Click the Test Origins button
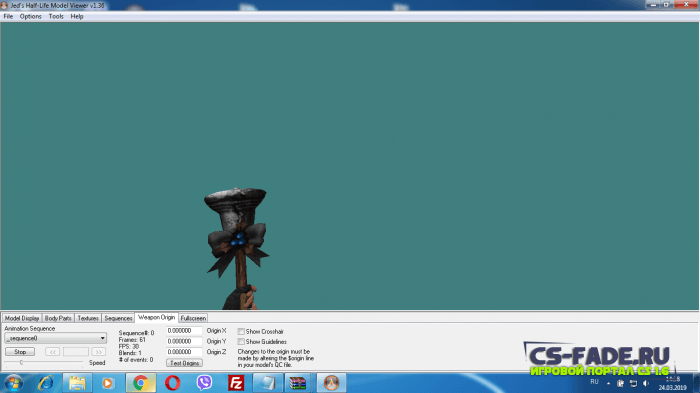 184,363
